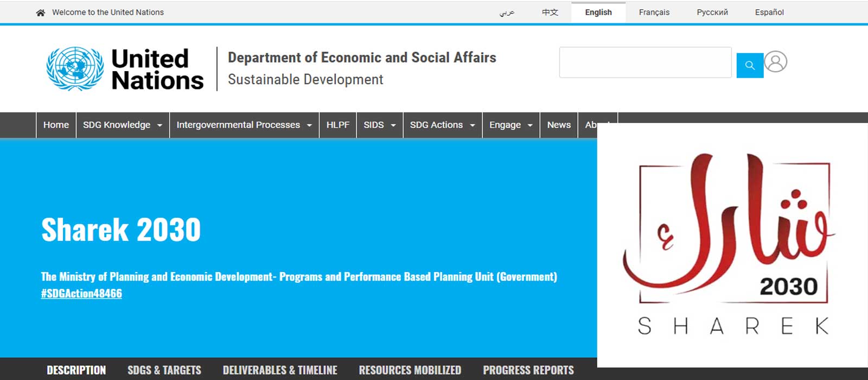The width and height of the screenshot is (868, 380).
Task: Click the home icon beside Welcome text
Action: click(41, 12)
